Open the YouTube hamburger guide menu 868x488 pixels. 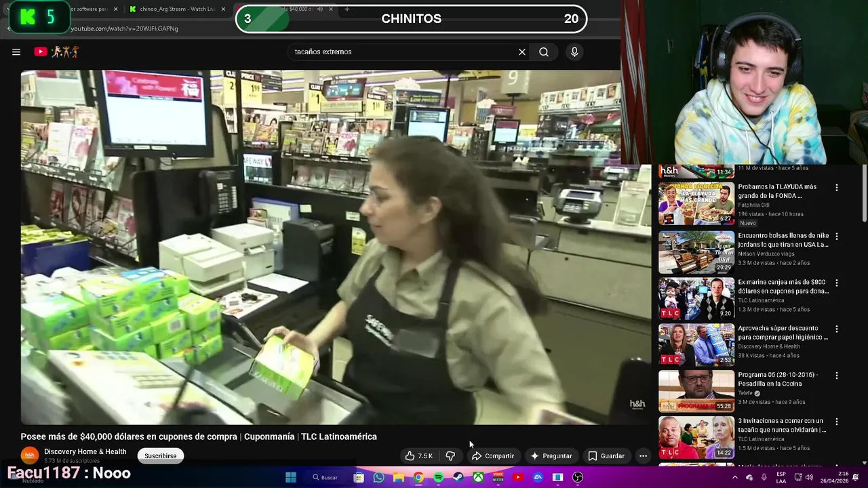tap(16, 52)
